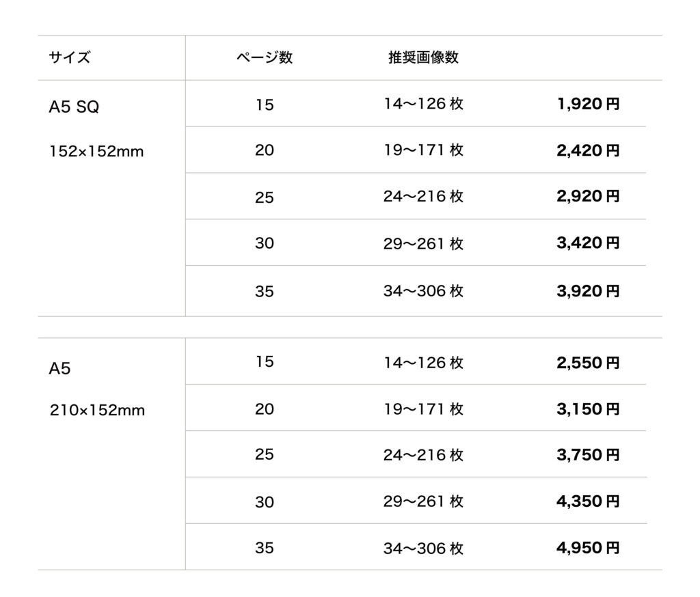The height and width of the screenshot is (597, 700).
Task: Select the A5 SQ size label
Action: coord(74,107)
